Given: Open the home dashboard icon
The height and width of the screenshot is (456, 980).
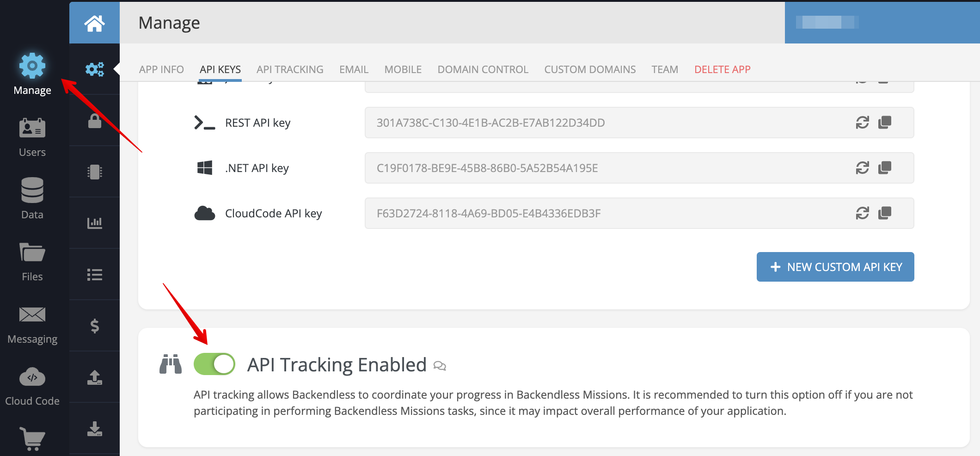Looking at the screenshot, I should 94,23.
